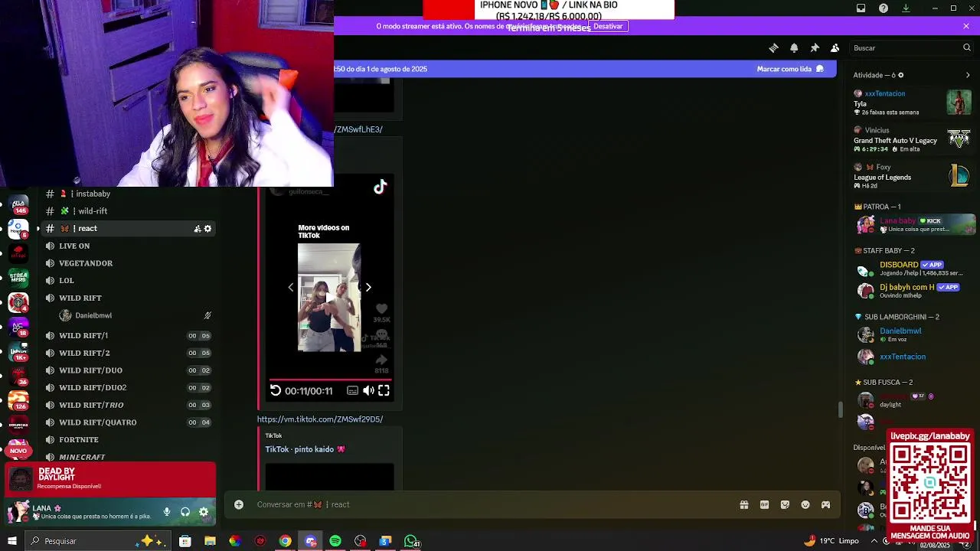Open react channel settings gear
Image resolution: width=980 pixels, height=551 pixels.
[x=207, y=229]
